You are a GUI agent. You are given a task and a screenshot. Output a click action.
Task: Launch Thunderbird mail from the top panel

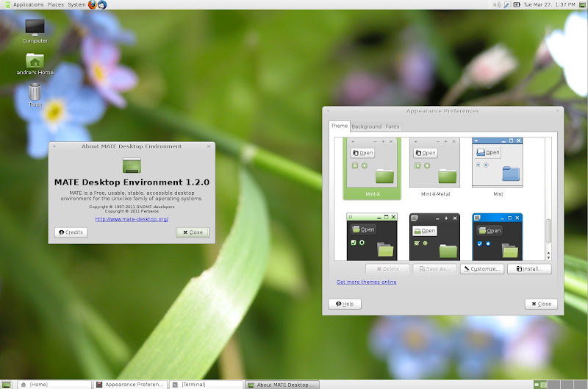pos(102,4)
